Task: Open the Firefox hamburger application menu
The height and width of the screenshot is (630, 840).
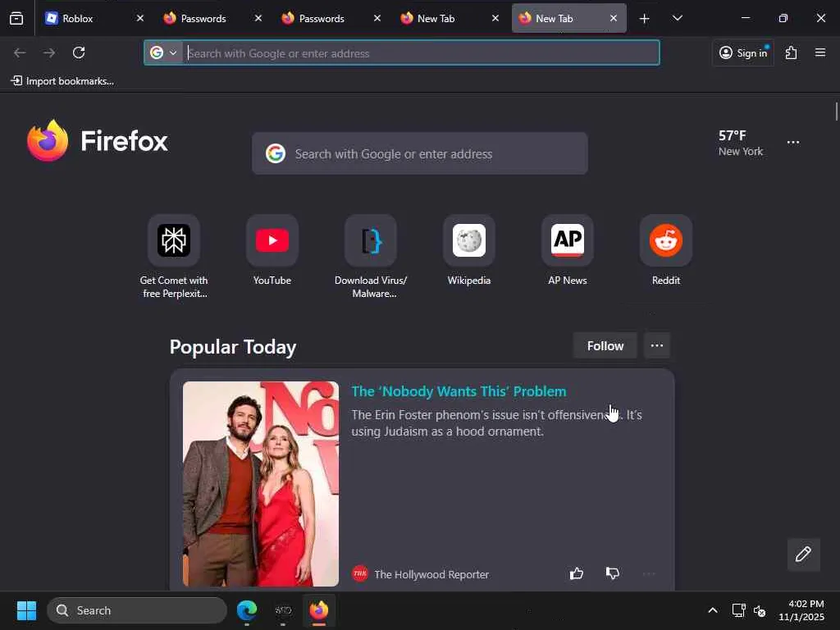Action: 820,52
